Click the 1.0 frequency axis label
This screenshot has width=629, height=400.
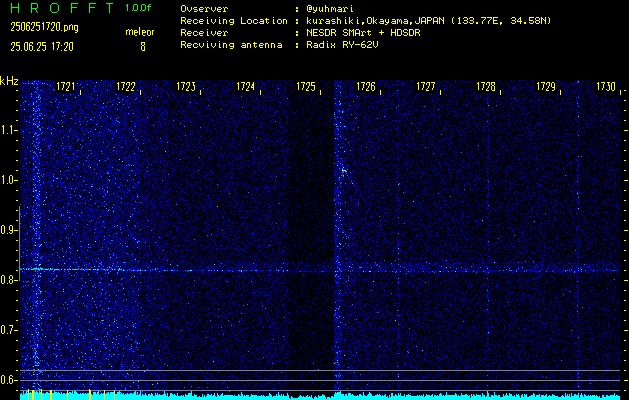(x=8, y=180)
